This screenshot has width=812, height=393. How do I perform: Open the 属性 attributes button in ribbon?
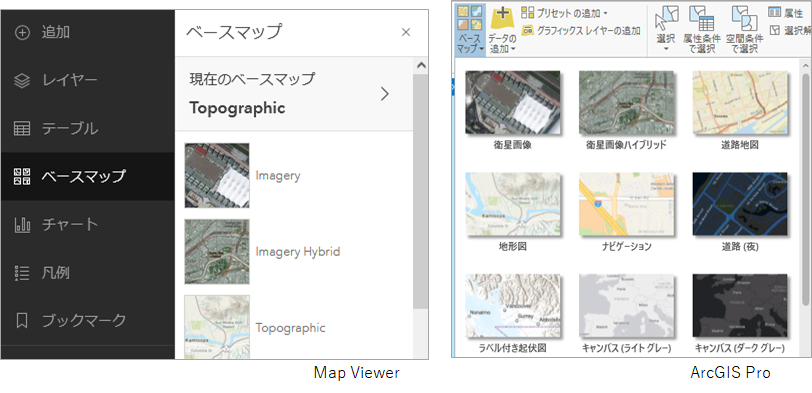point(785,12)
